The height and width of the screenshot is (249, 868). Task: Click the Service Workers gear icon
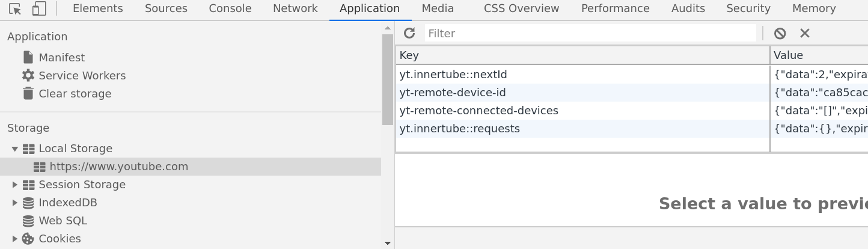[x=28, y=75]
